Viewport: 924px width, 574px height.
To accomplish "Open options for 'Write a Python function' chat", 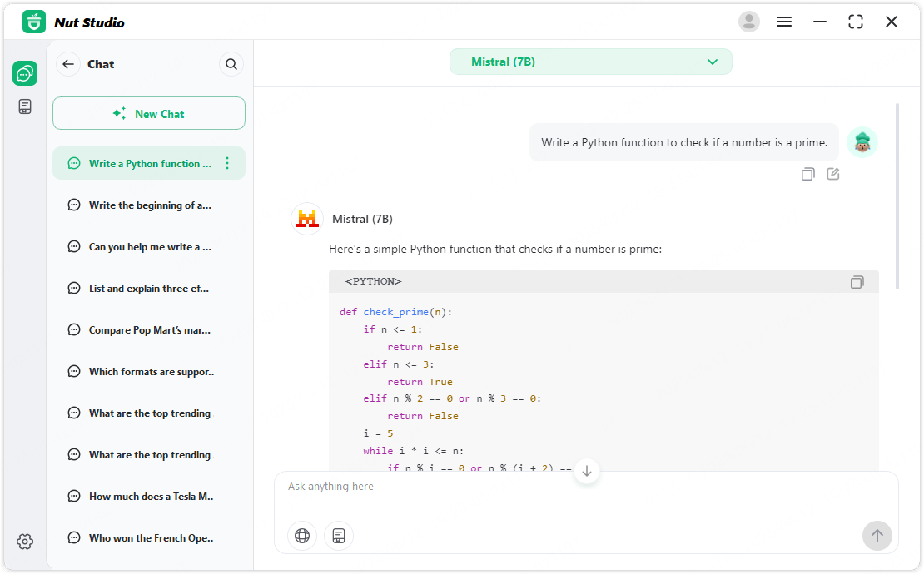I will click(x=227, y=163).
